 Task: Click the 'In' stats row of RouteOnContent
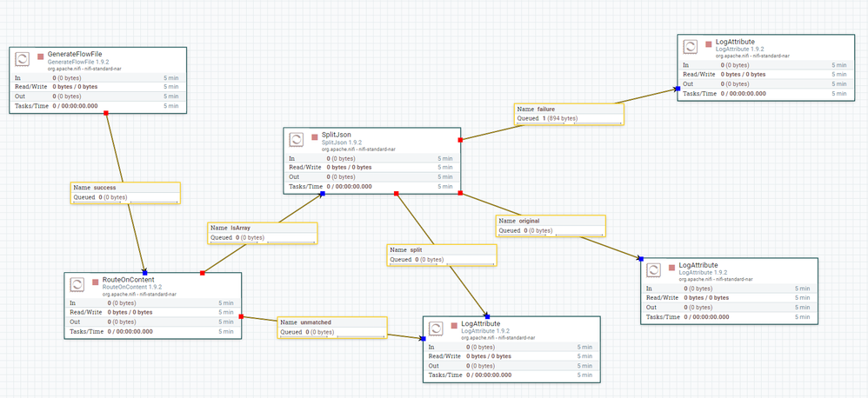(x=153, y=303)
